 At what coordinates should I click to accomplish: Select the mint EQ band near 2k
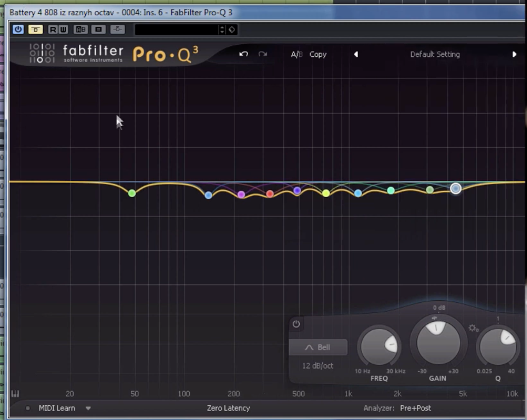391,191
